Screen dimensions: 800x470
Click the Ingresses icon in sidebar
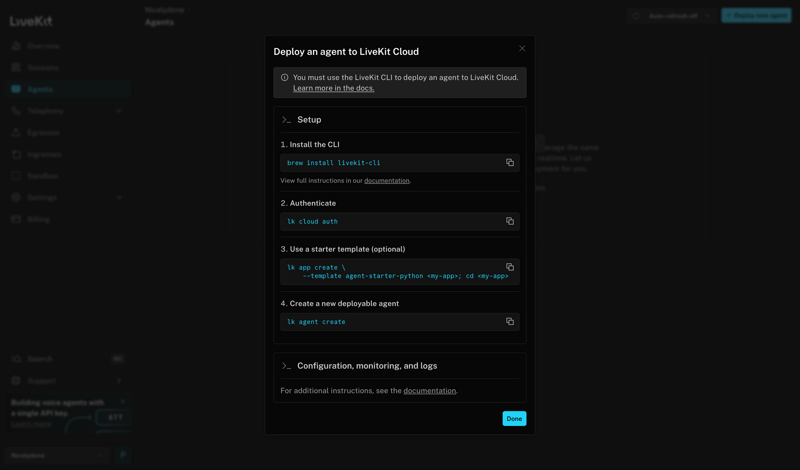tap(16, 154)
